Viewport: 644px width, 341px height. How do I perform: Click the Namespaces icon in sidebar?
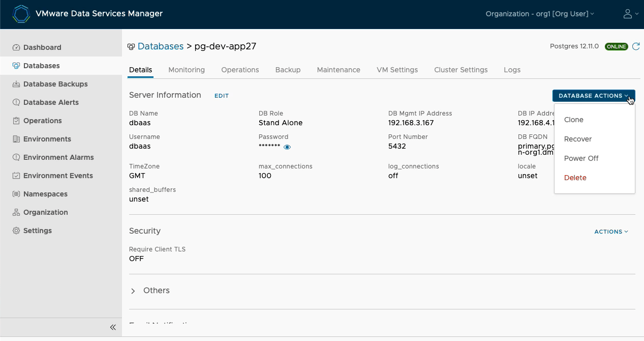pos(16,194)
